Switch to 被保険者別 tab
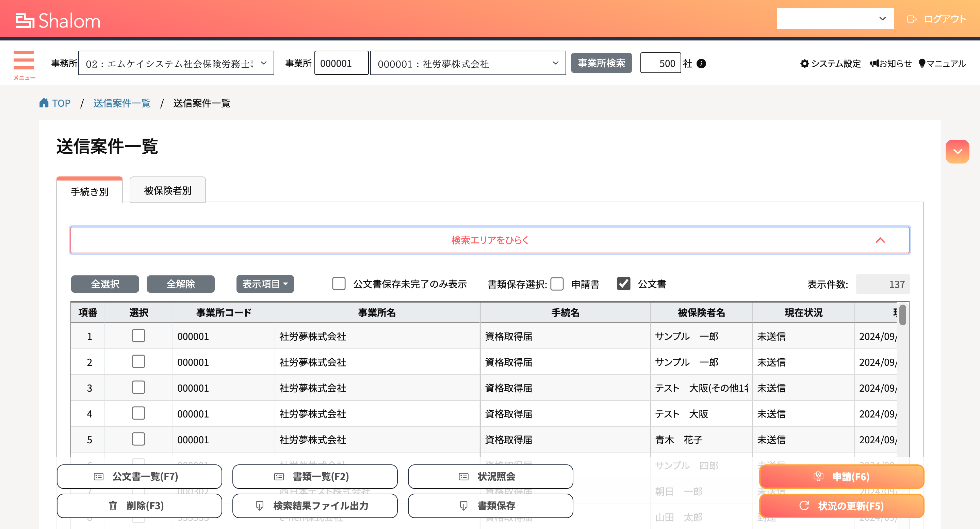Screen dimensions: 980x529 (167, 190)
